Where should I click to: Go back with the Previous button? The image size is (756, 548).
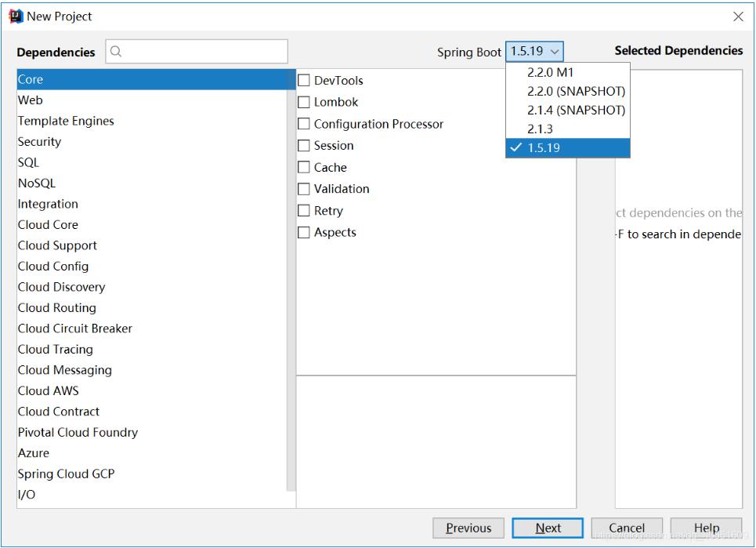(468, 528)
